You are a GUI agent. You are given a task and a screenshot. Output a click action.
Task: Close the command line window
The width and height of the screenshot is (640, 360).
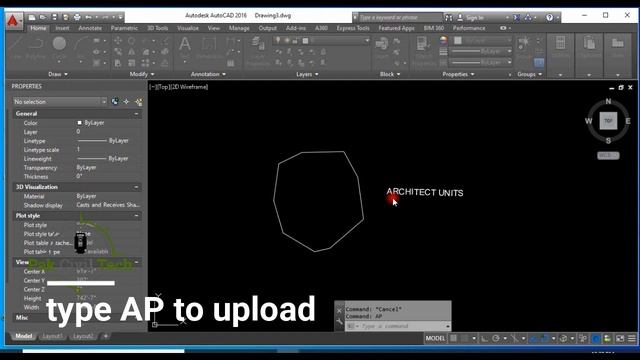pyautogui.click(x=339, y=311)
